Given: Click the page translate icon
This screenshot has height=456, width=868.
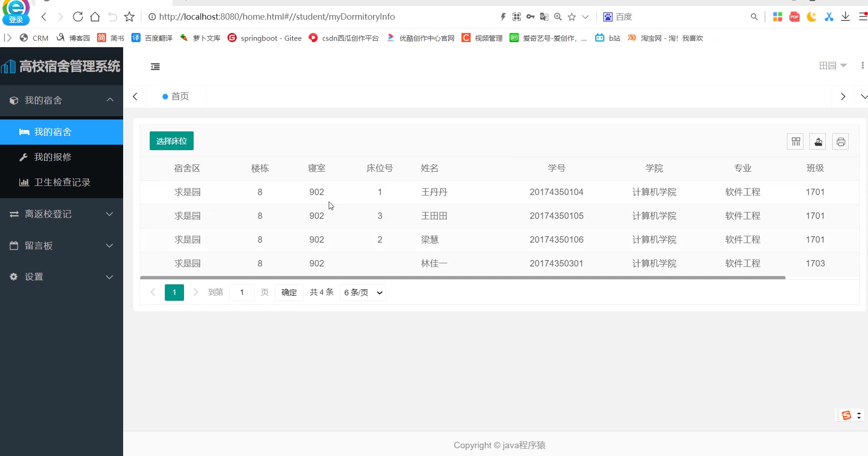Looking at the screenshot, I should pos(544,17).
